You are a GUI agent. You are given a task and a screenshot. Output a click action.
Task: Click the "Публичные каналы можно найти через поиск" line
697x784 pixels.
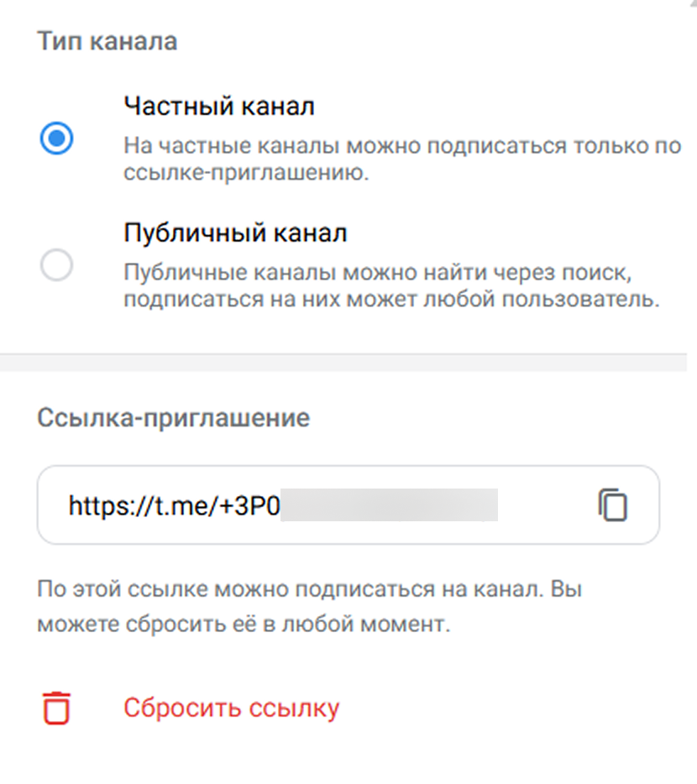[x=376, y=274]
